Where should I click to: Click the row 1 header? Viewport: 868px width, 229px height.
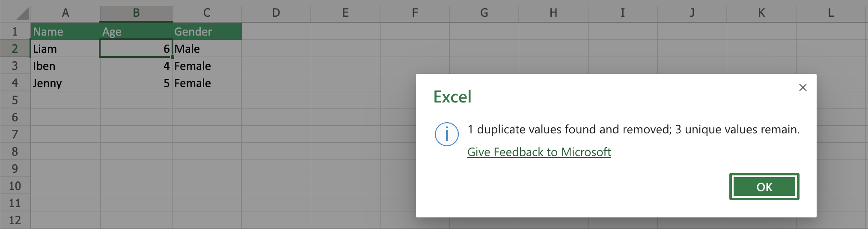pos(15,31)
